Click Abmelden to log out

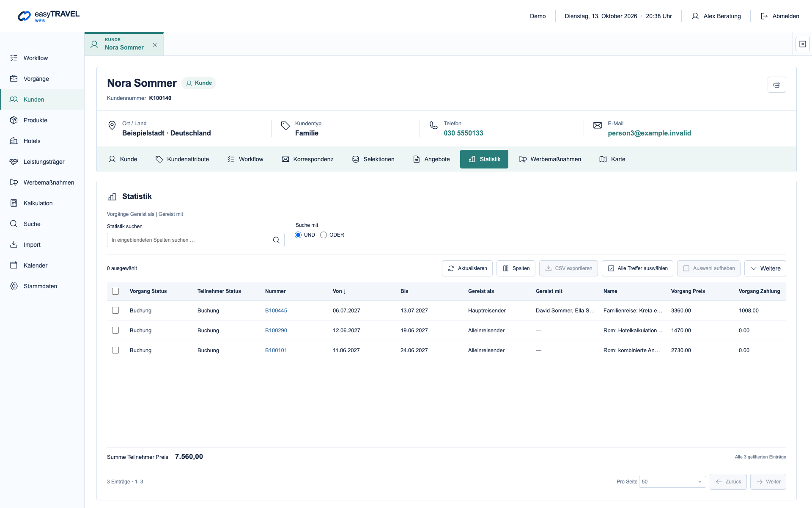pos(780,16)
